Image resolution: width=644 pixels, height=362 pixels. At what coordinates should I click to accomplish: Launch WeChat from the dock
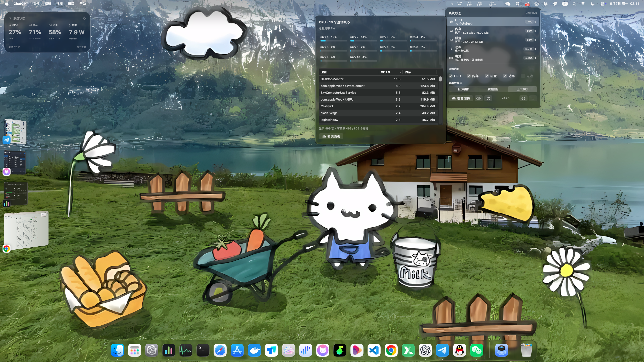(476, 350)
